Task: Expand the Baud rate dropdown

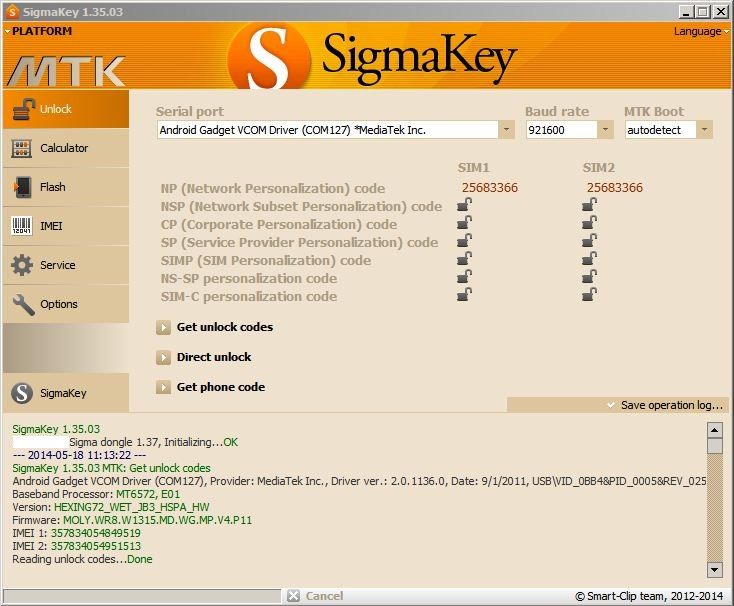Action: pos(606,130)
